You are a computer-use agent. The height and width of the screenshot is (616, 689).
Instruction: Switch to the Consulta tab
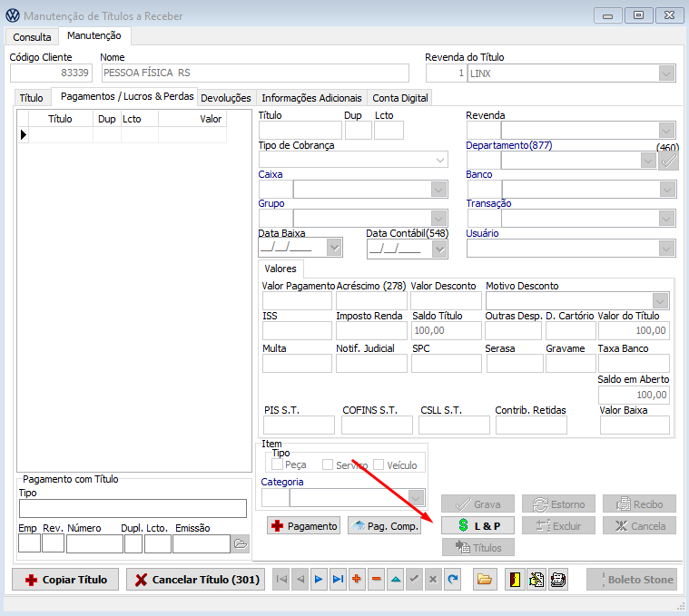pyautogui.click(x=32, y=37)
